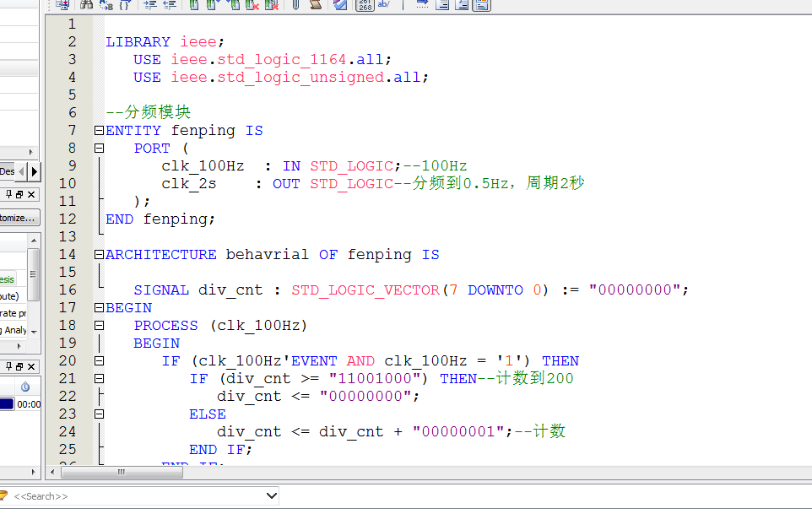Open Replace with the A-to-B icon
This screenshot has height=514, width=812.
coord(106,4)
